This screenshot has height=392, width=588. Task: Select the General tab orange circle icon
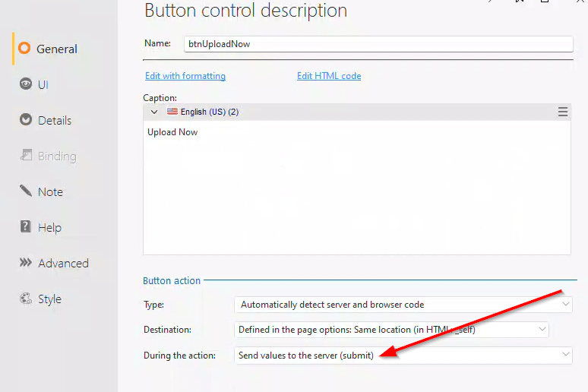tap(24, 49)
